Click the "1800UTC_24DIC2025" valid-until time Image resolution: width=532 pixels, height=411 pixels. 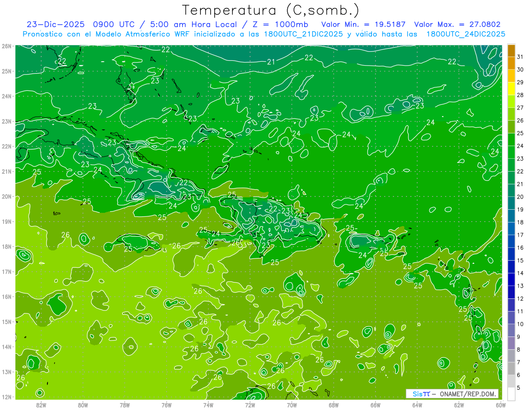click(x=465, y=34)
